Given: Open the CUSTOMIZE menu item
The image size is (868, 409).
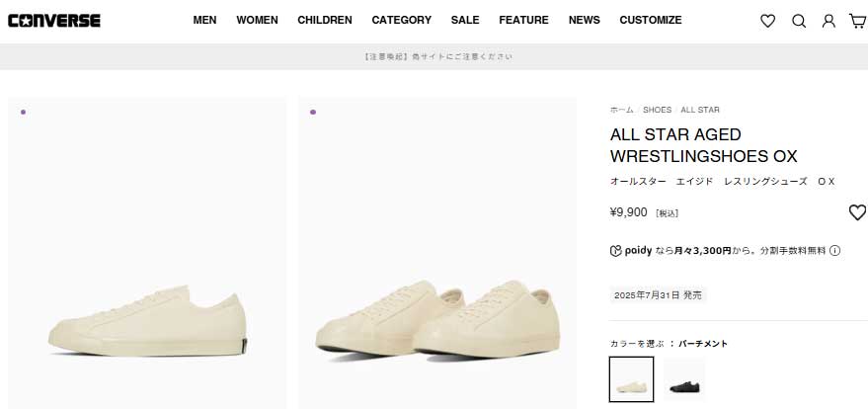Looking at the screenshot, I should click(650, 20).
